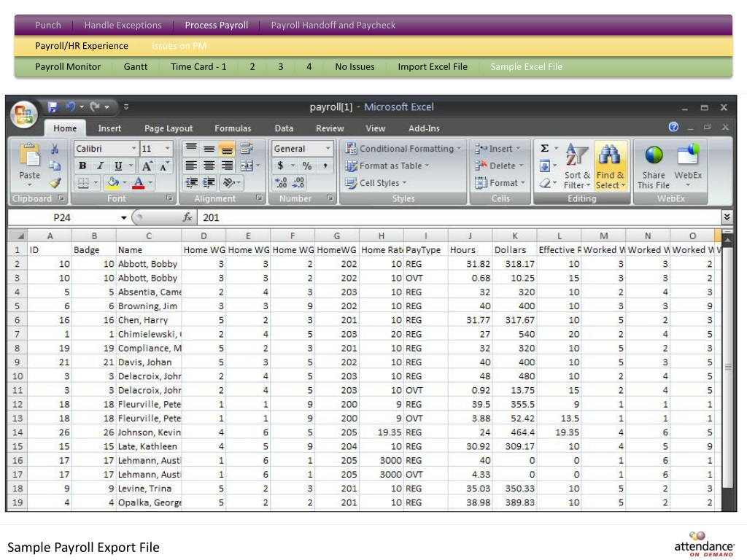Image resolution: width=747 pixels, height=560 pixels.
Task: Open Excel Help question mark
Action: (x=673, y=127)
